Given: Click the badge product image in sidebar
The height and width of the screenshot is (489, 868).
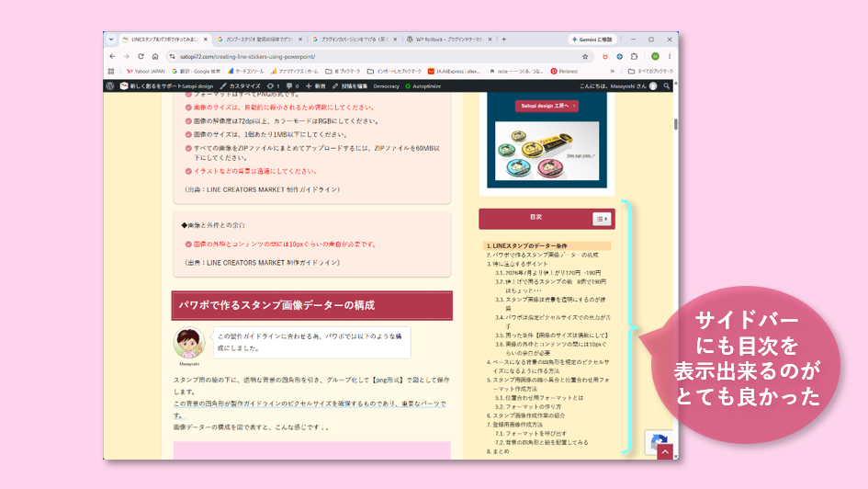Looking at the screenshot, I should pos(547,151).
